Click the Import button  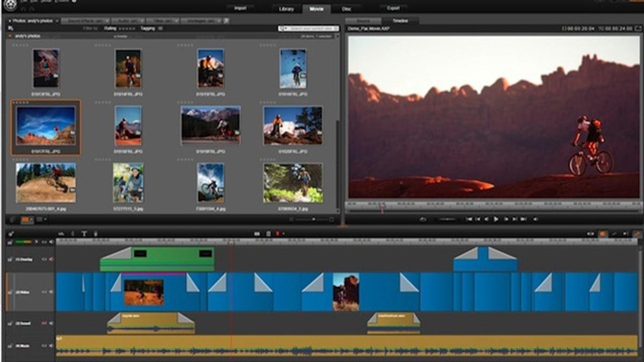[240, 8]
